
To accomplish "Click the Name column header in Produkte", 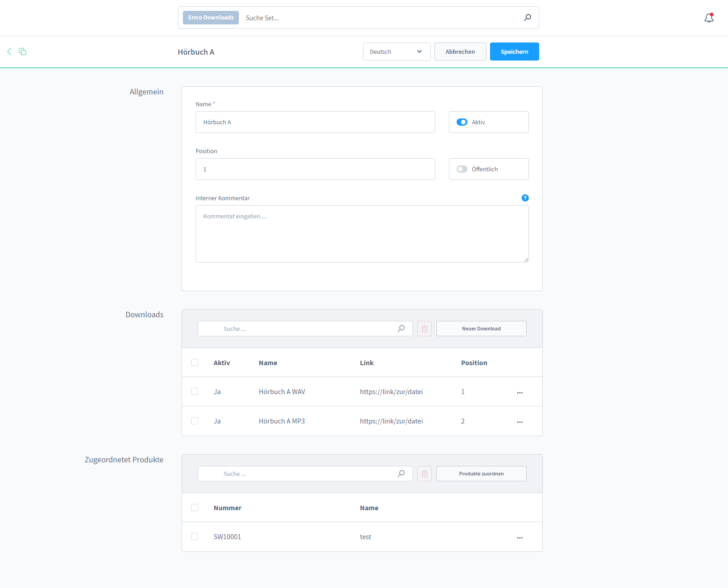I will tap(369, 508).
